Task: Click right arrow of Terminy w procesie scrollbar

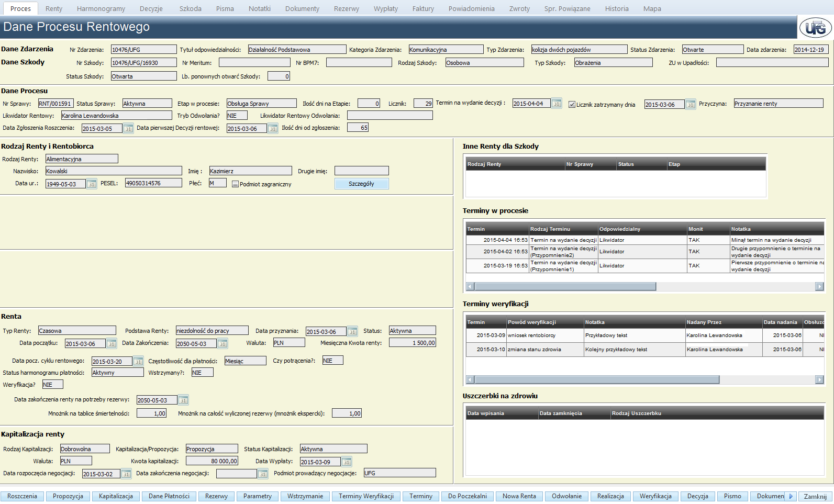Action: coord(820,286)
